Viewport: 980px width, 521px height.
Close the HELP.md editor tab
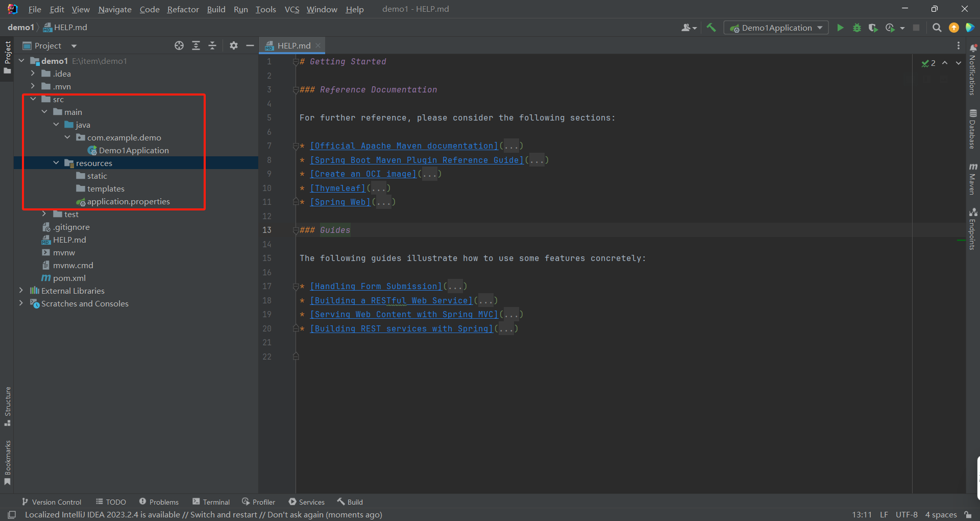click(318, 45)
